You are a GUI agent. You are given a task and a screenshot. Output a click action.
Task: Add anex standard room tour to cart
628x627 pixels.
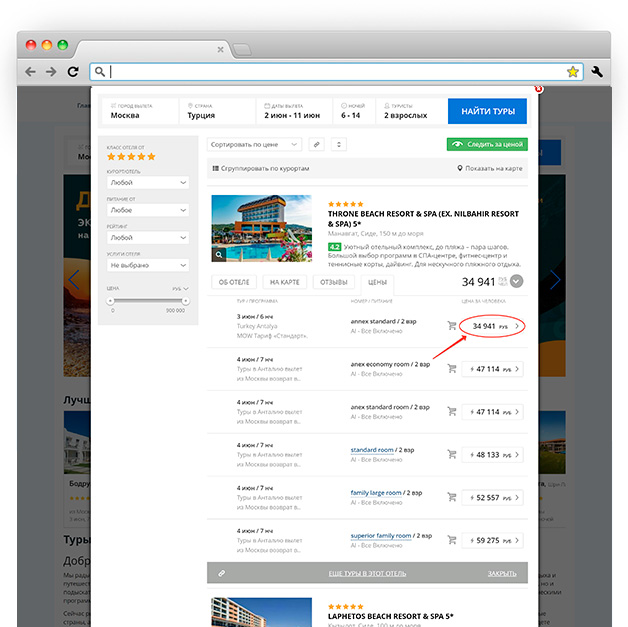pyautogui.click(x=452, y=411)
